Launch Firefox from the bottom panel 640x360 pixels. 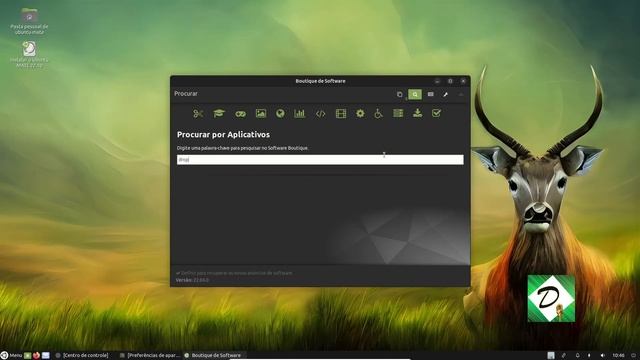tap(36, 356)
